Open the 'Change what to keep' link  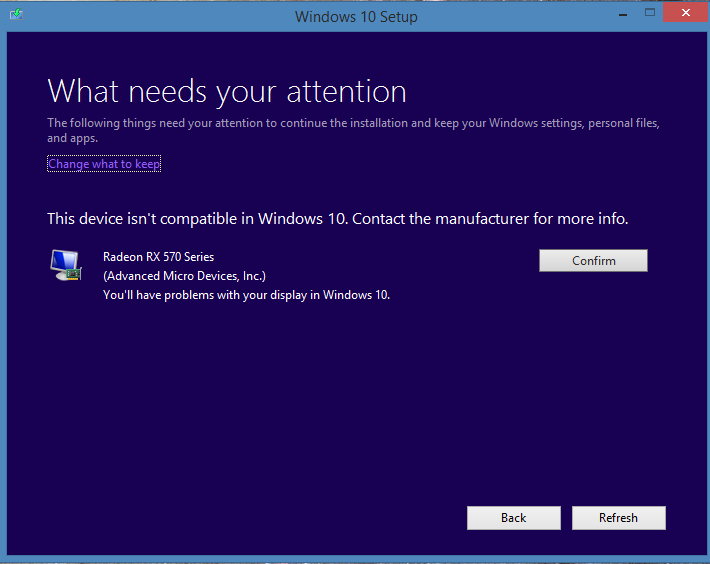[x=104, y=164]
